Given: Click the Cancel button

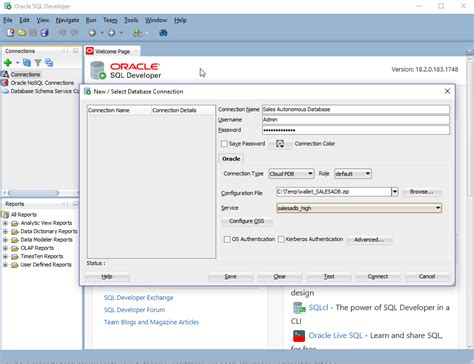Looking at the screenshot, I should coord(427,276).
